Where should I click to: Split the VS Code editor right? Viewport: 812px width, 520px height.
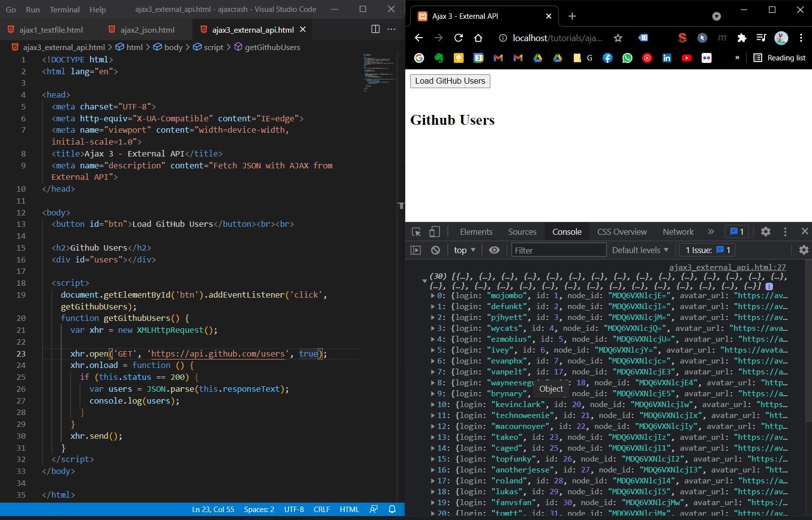[x=376, y=29]
